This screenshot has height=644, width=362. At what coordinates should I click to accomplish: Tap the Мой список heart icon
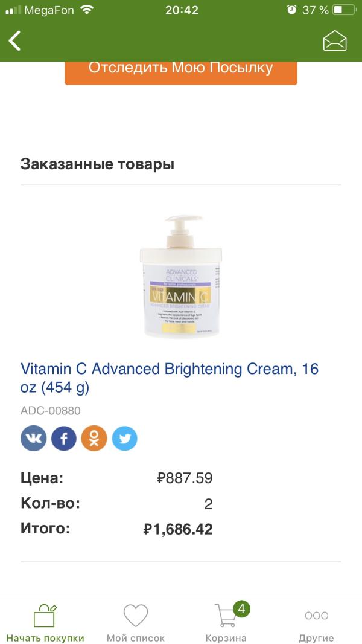coord(136,616)
